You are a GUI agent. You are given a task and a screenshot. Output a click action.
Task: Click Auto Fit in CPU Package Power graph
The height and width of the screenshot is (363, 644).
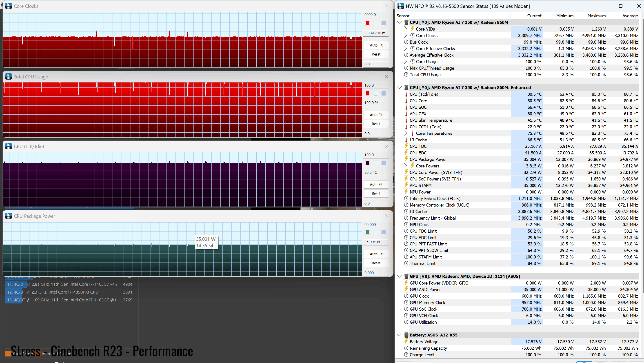coord(376,254)
